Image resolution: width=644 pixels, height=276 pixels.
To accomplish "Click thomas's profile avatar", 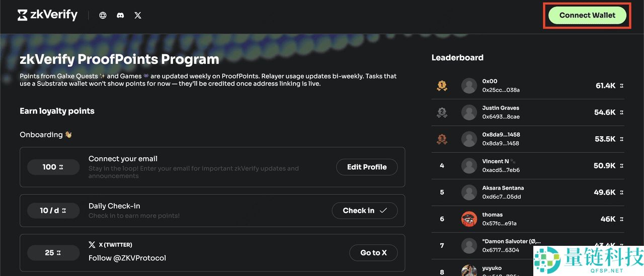I will point(469,219).
